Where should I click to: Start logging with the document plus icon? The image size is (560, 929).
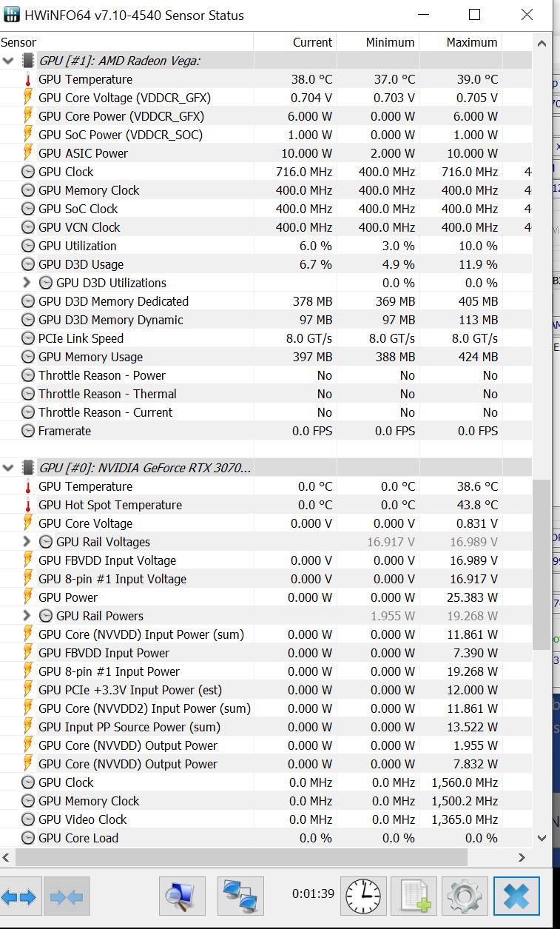pyautogui.click(x=414, y=896)
